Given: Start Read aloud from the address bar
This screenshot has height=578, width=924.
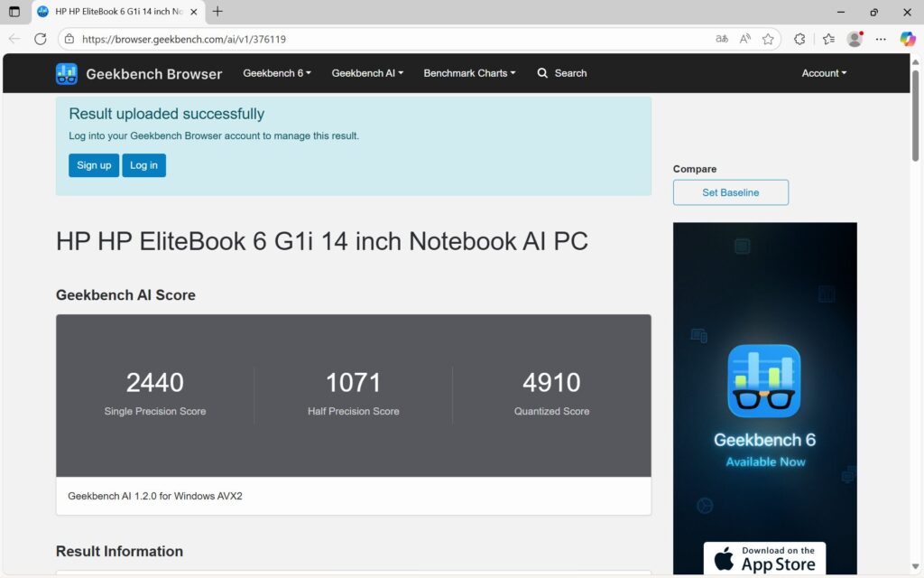Looking at the screenshot, I should tap(744, 39).
